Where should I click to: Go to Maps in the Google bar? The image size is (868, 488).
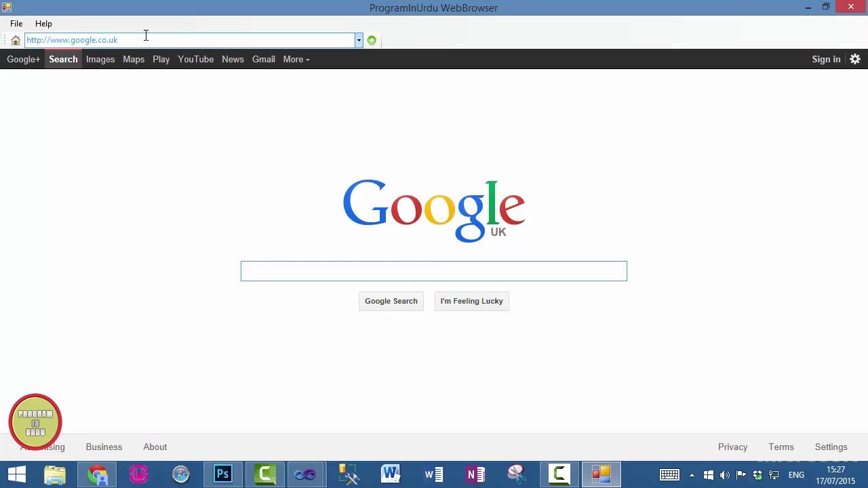[134, 59]
